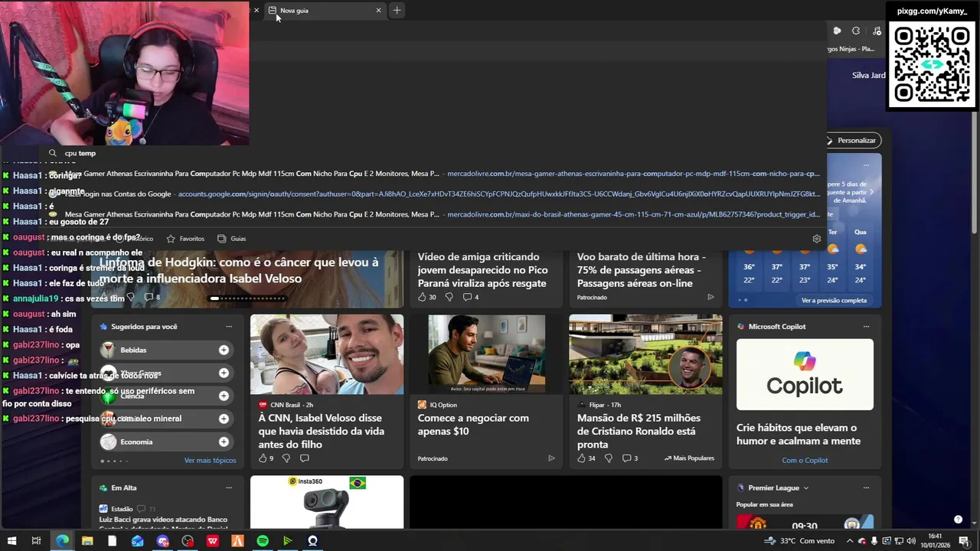Viewport: 980px width, 551px height.
Task: Dislike the Flipar mansion story
Action: point(609,458)
